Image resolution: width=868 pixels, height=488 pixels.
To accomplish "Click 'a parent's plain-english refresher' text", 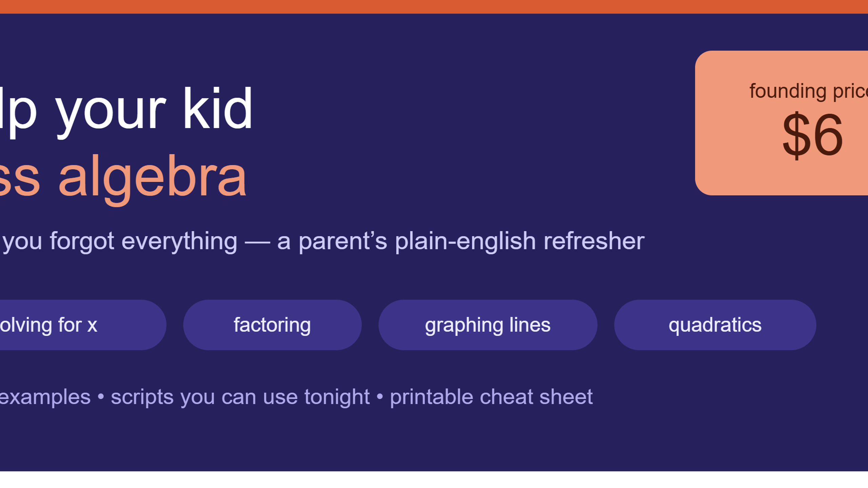I will pos(461,241).
